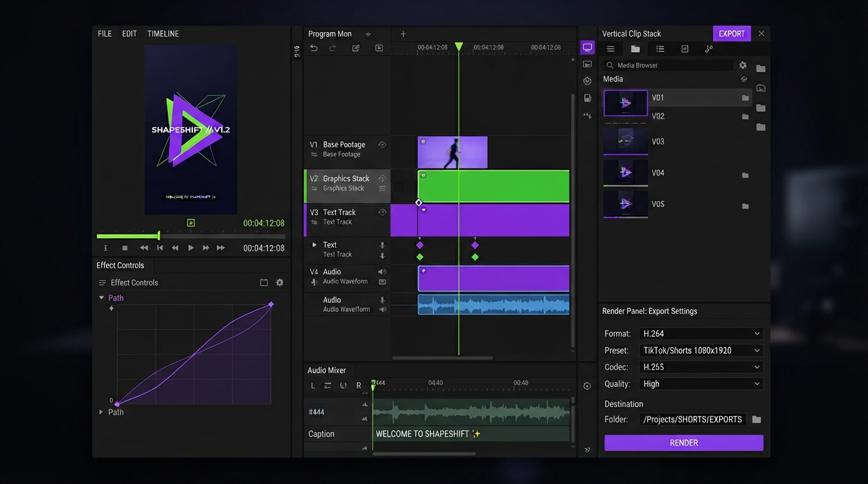Select the monitor view icon highlighted purple
This screenshot has width=868, height=484.
(587, 47)
